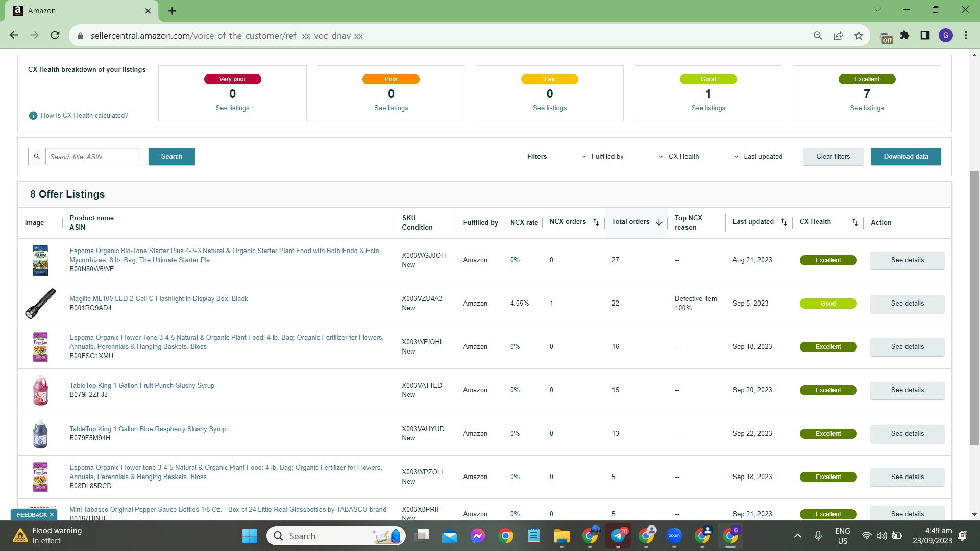The image size is (980, 551).
Task: Click the vertical page scrollbar
Action: click(x=974, y=308)
